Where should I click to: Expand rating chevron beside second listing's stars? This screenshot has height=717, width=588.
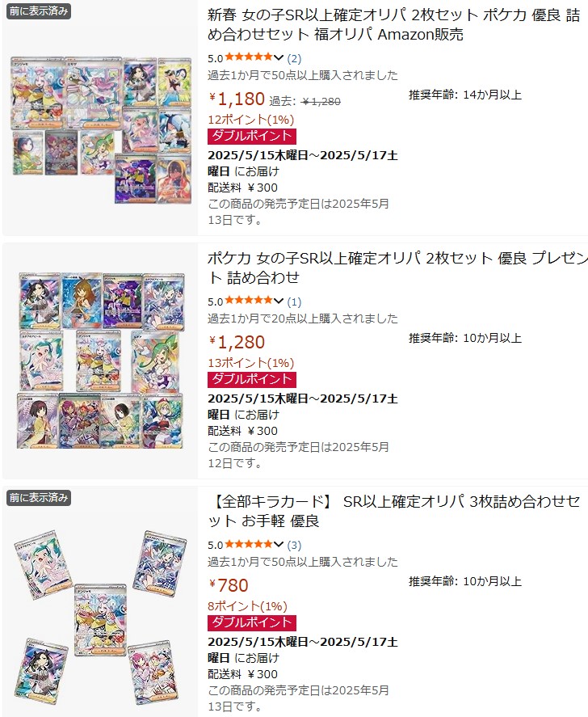pyautogui.click(x=279, y=301)
